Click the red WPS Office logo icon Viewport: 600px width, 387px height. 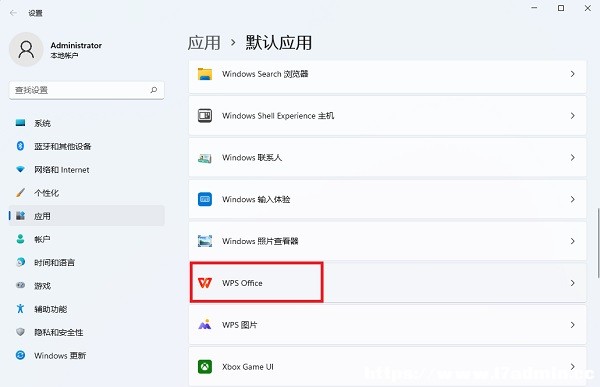point(205,283)
